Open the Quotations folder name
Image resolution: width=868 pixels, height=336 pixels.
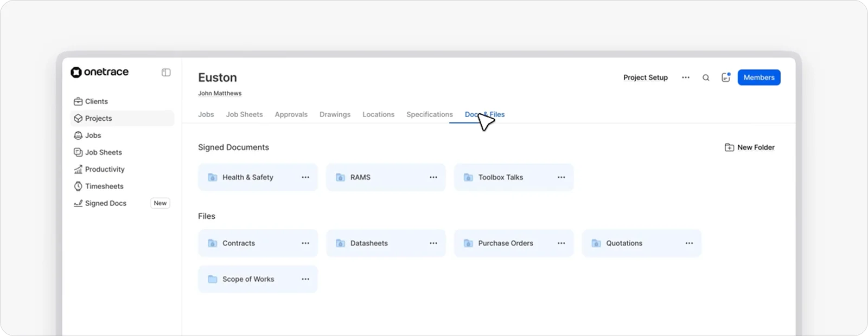pos(624,243)
